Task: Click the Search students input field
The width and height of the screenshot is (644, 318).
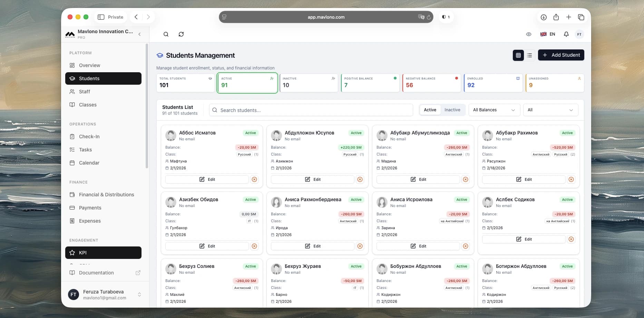Action: (311, 110)
